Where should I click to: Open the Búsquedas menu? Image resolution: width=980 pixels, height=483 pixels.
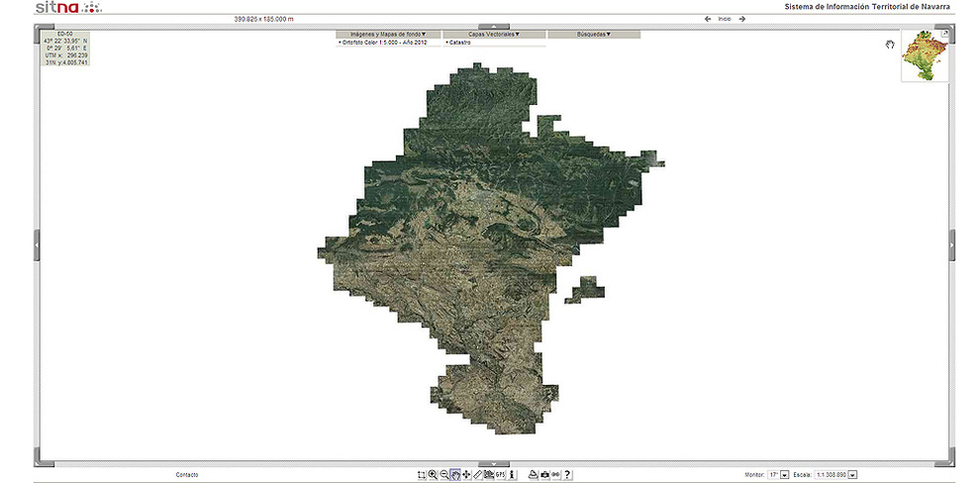pyautogui.click(x=594, y=34)
